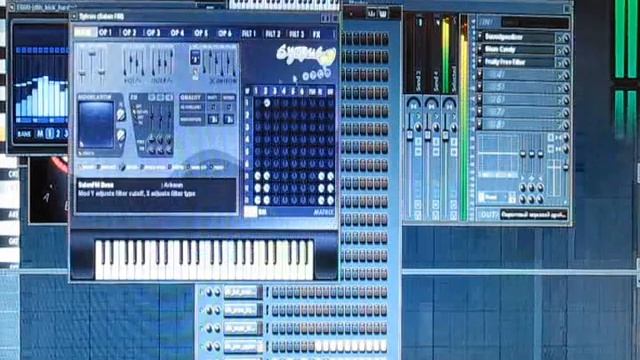The image size is (640, 360).
Task: Open dropdown arrow of empty slot 5
Action: point(480,87)
